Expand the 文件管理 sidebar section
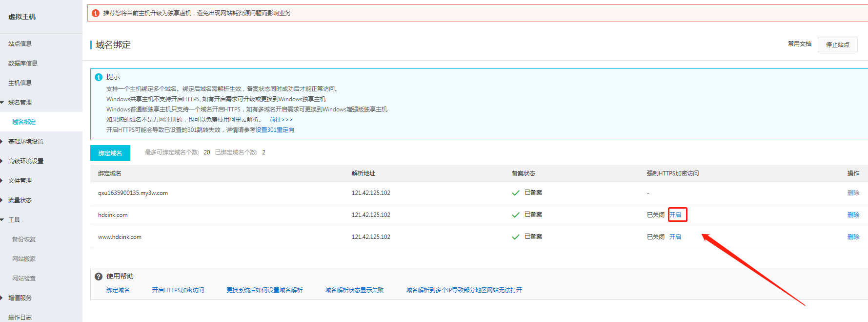Screen dimensions: 868x322 (2, 181)
